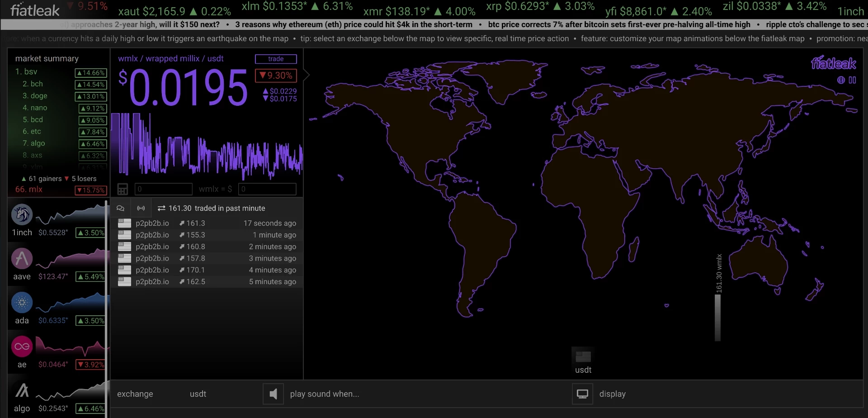Viewport: 868px width, 418px height.
Task: Click the dollar value input field
Action: click(x=267, y=189)
